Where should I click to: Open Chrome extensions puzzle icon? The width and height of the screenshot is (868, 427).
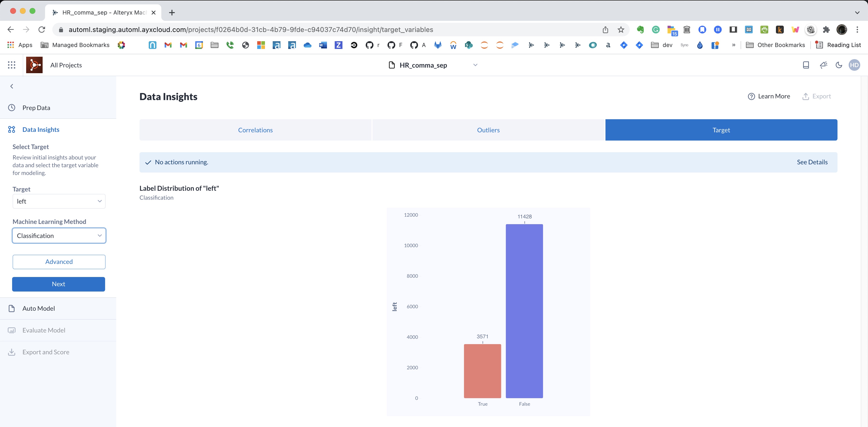coord(826,30)
